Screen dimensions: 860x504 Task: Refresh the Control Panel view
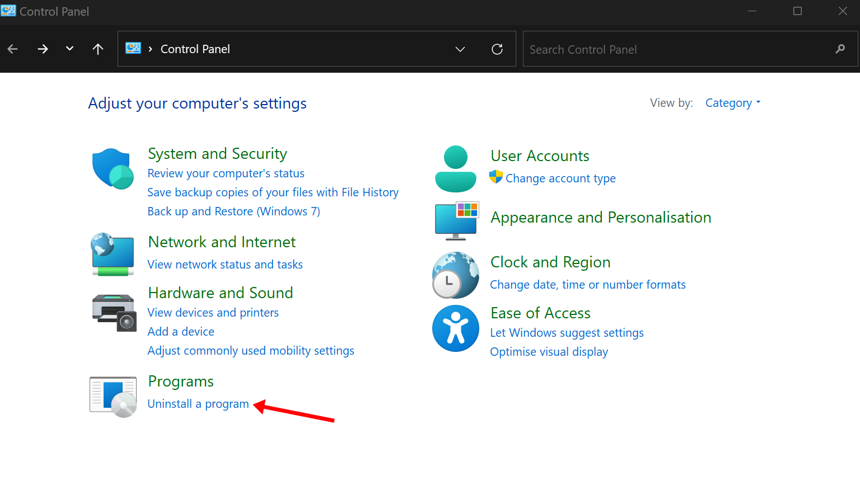pos(497,49)
